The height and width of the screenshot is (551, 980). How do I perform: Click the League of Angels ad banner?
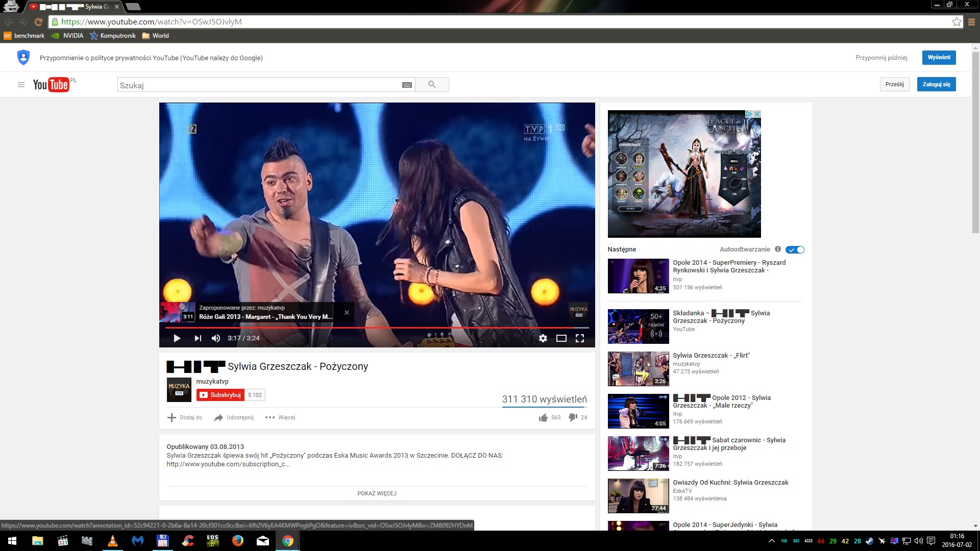tap(684, 174)
